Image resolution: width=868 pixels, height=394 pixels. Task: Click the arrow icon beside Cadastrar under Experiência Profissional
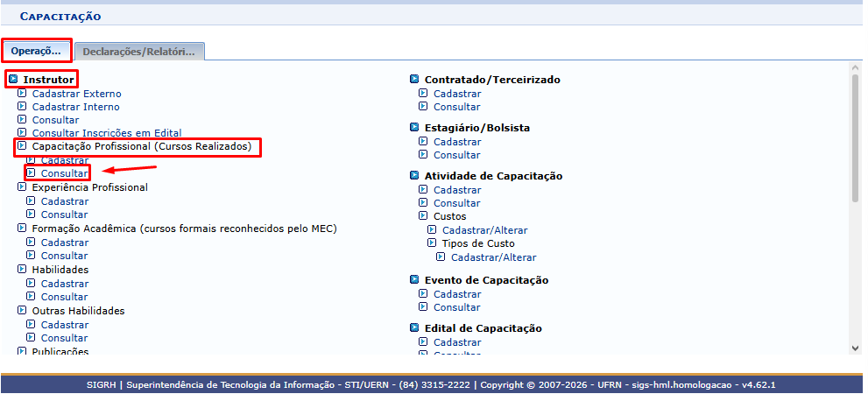(31, 201)
